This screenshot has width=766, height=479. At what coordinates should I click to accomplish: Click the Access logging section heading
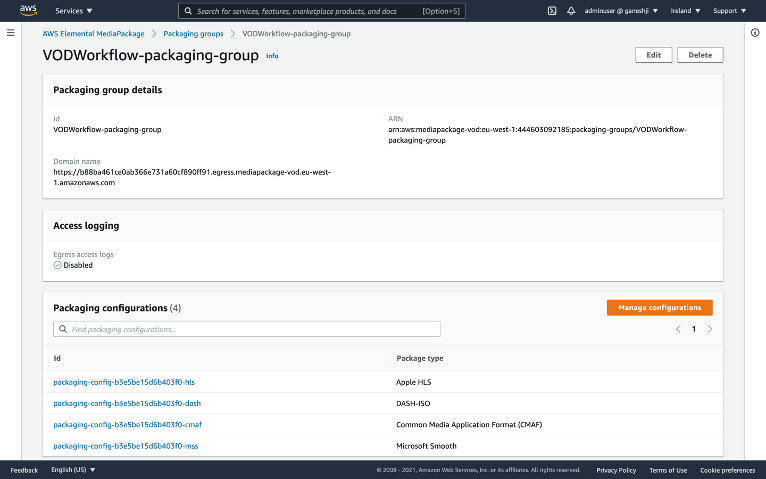click(86, 226)
